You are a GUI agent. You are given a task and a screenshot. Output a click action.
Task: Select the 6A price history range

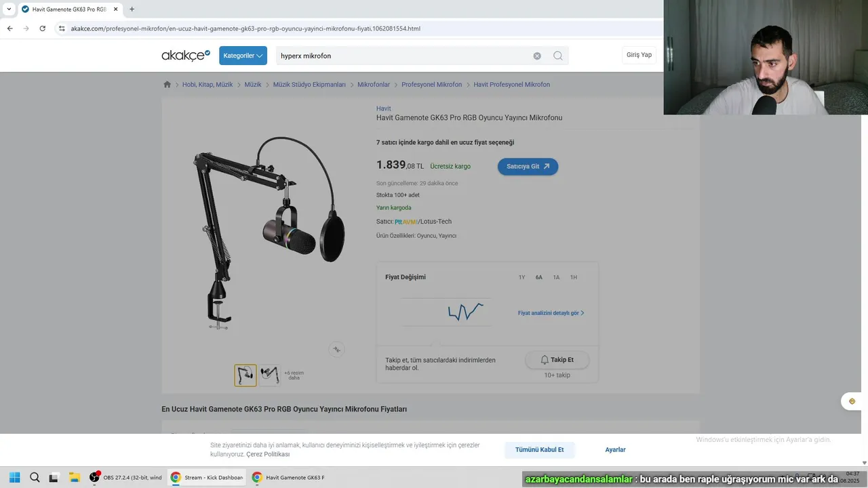pos(539,277)
